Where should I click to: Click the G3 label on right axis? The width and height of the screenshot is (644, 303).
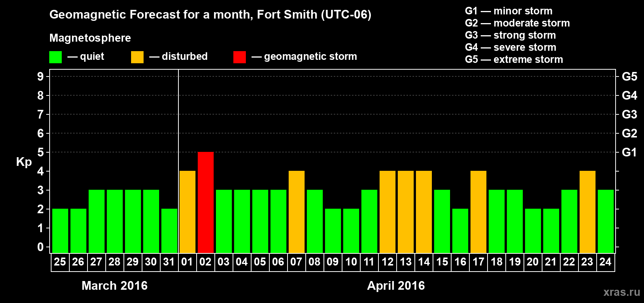(x=629, y=114)
